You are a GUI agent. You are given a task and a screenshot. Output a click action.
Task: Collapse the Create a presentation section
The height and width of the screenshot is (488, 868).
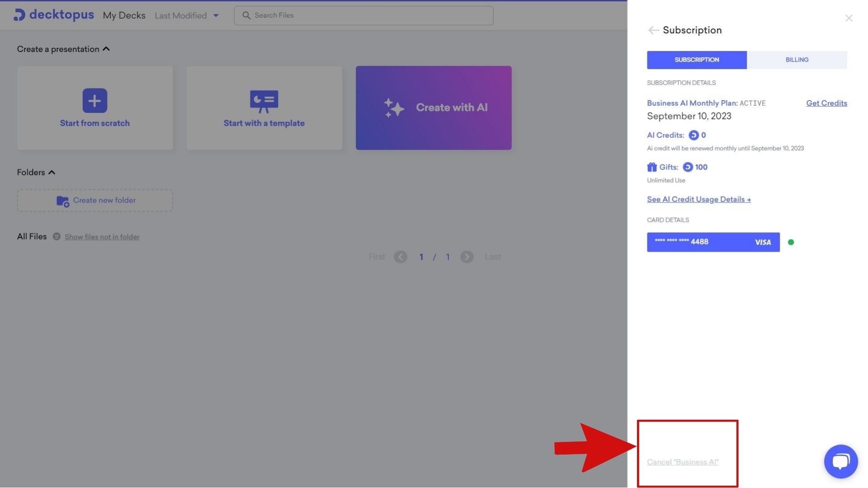pos(106,49)
